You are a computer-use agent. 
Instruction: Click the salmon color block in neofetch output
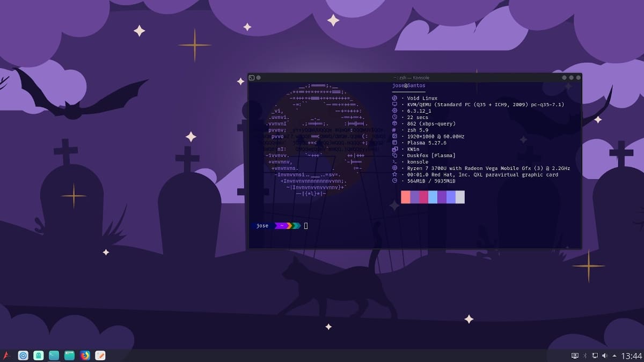[x=405, y=197]
